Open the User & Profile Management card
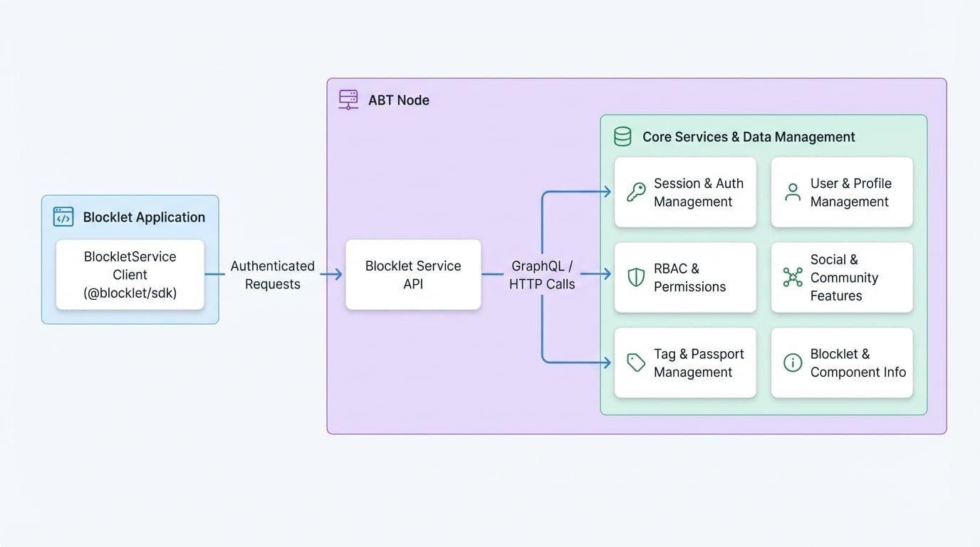The height and width of the screenshot is (547, 980). pos(842,192)
